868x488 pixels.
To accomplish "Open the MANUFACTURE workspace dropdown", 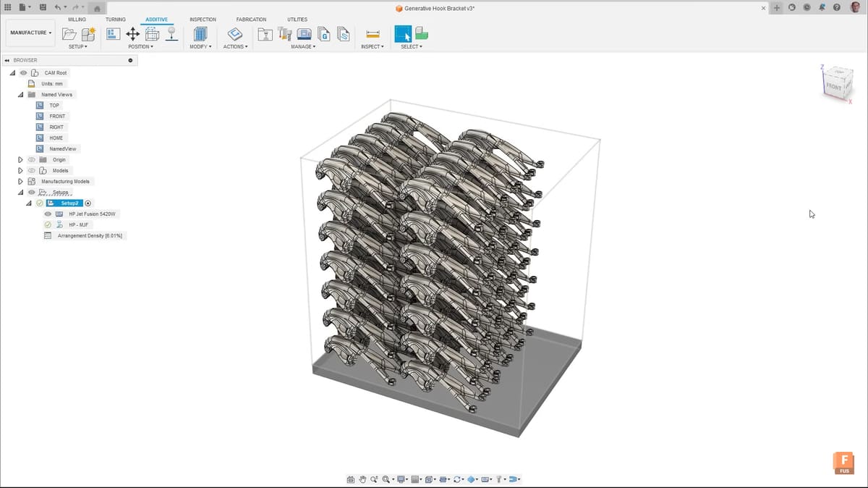I will (30, 33).
